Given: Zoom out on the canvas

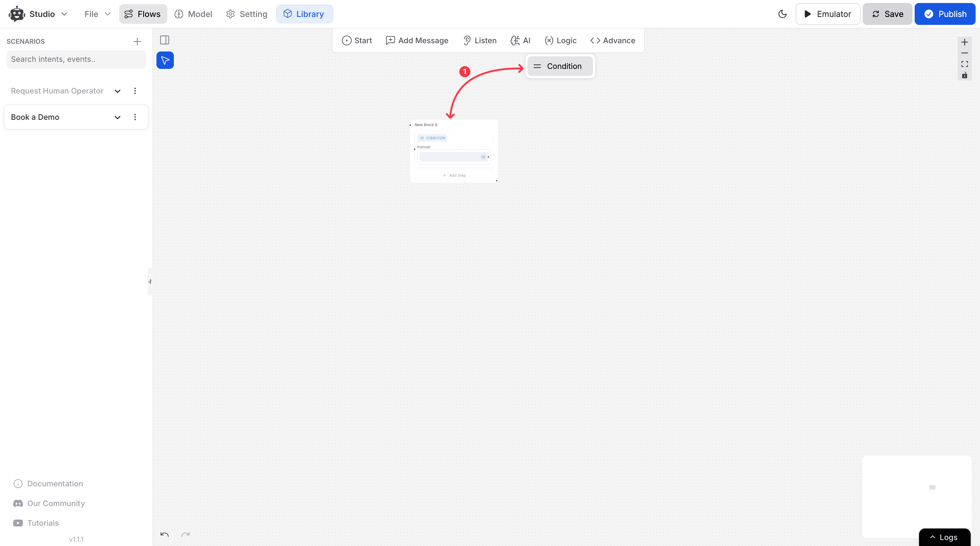Looking at the screenshot, I should click(964, 53).
